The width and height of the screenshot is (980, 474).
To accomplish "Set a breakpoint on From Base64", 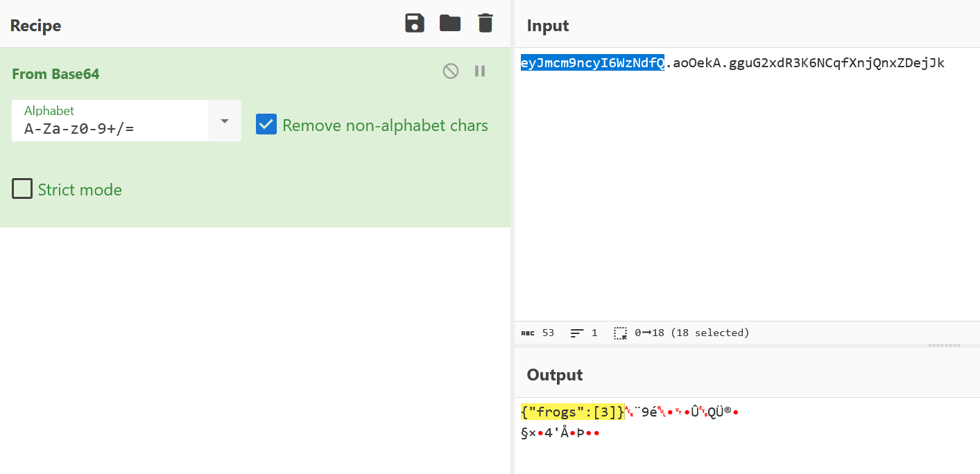I will tap(480, 71).
